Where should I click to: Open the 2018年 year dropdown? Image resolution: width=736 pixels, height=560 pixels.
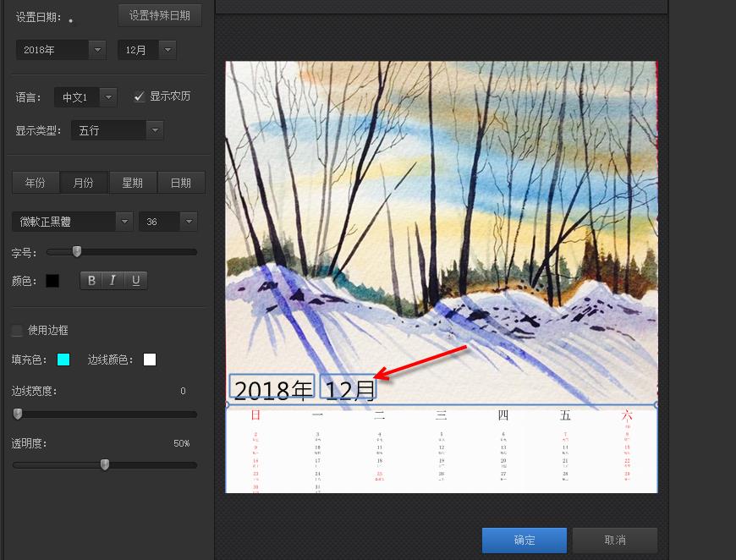coord(61,50)
